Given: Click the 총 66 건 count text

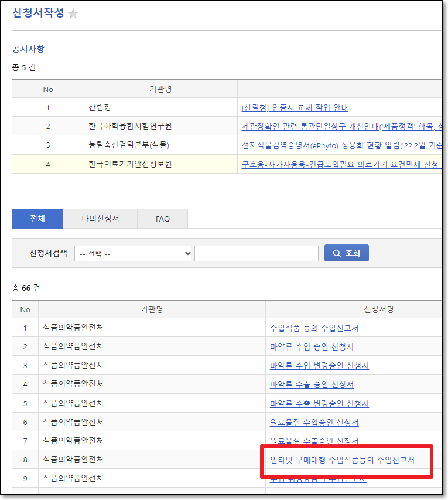Looking at the screenshot, I should click(26, 288).
